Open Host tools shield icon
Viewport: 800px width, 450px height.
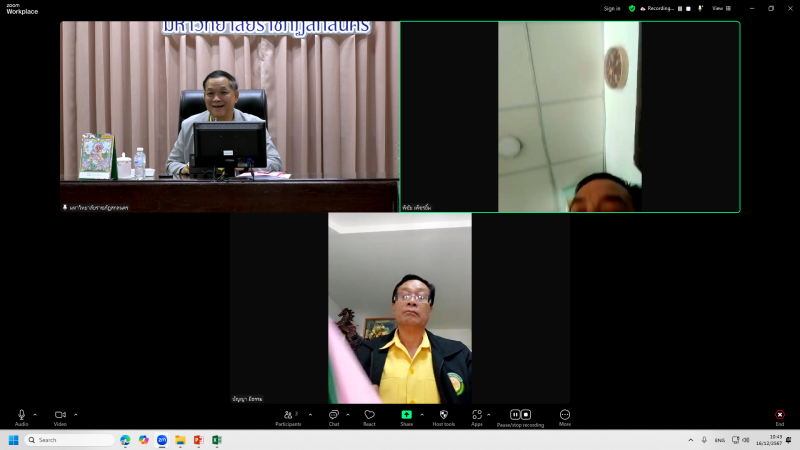(443, 415)
